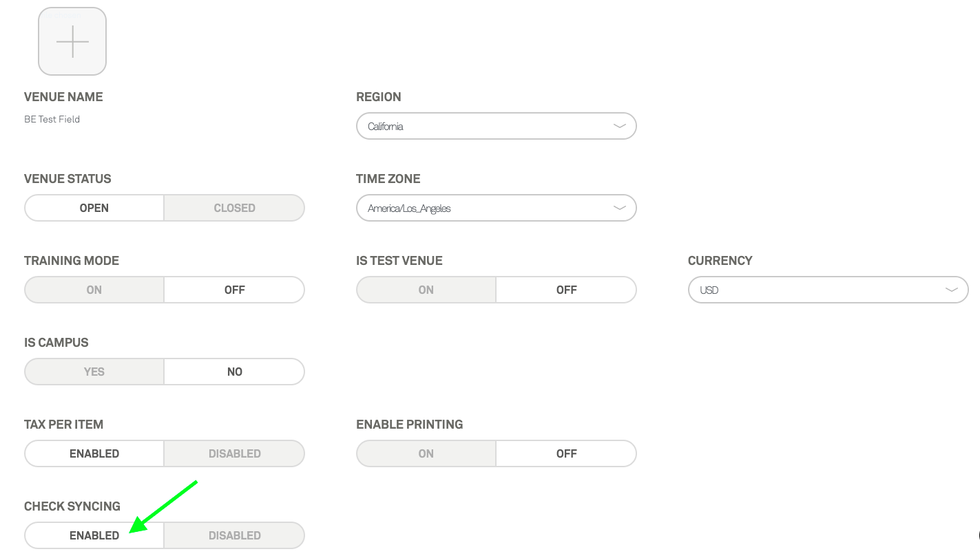Enable Tax Per Item

[x=94, y=453]
